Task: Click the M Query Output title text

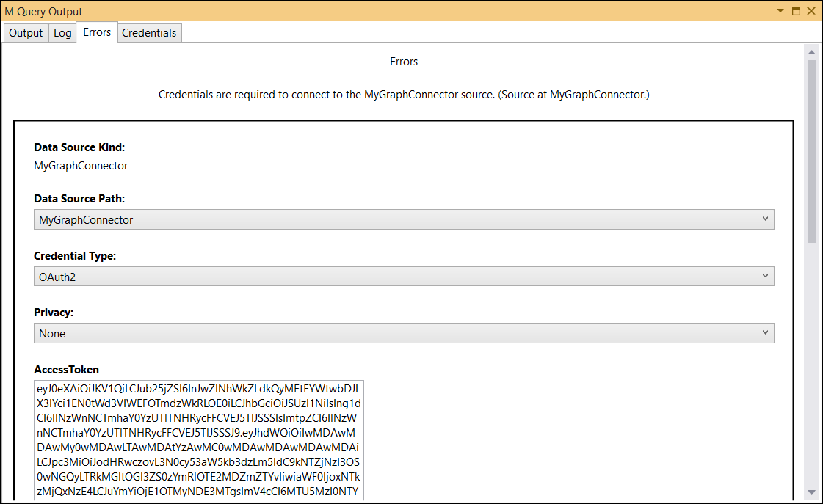Action: [43, 12]
